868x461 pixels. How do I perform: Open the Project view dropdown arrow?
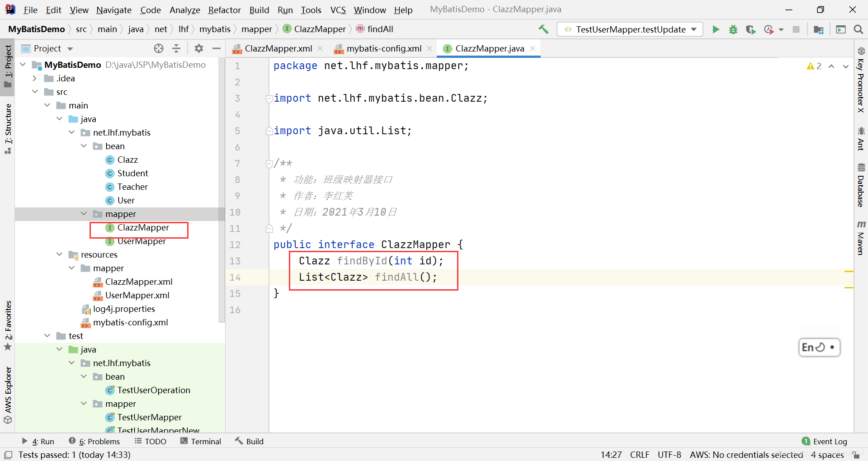70,49
